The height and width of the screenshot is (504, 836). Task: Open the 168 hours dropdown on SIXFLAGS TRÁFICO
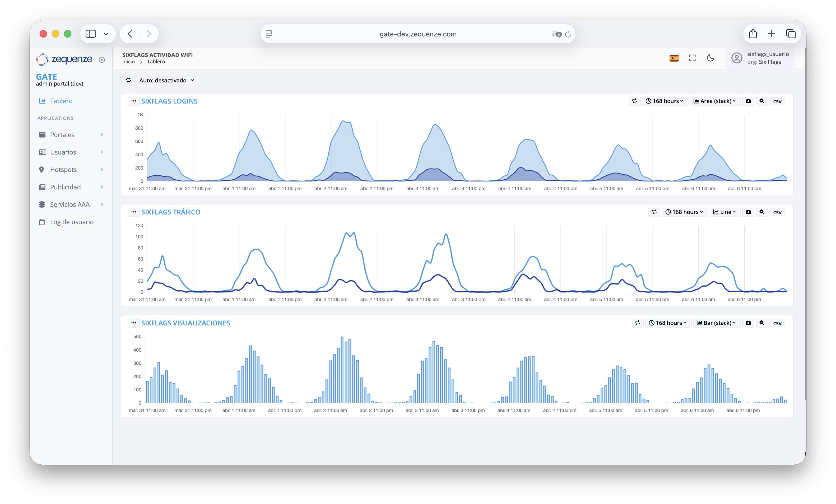click(x=684, y=212)
